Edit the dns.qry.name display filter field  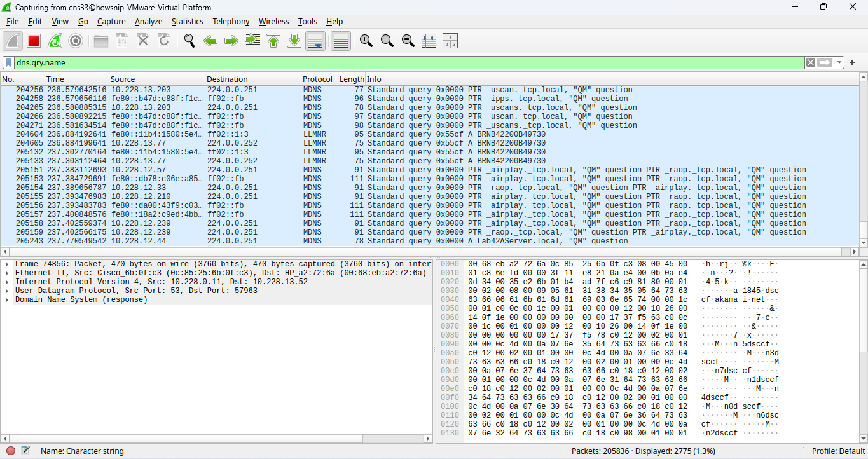point(409,62)
